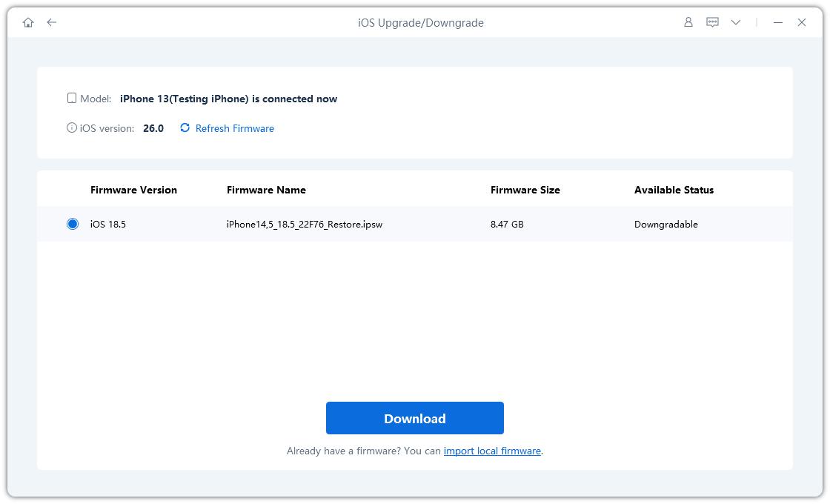Select the iPhone14,5_18.5_22F76_Restore.ipsw row

point(305,224)
